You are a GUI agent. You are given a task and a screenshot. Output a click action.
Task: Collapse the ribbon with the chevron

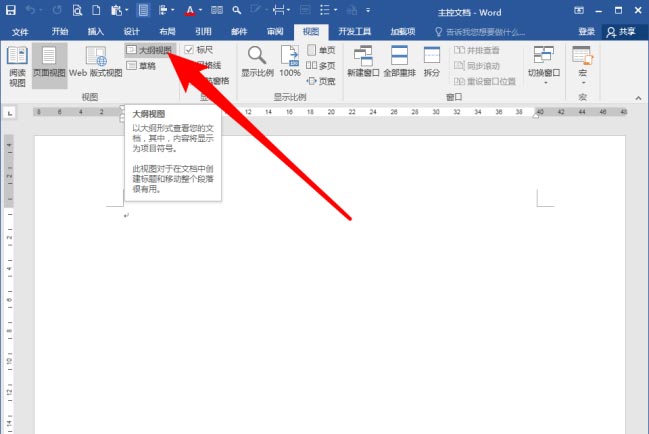click(638, 98)
